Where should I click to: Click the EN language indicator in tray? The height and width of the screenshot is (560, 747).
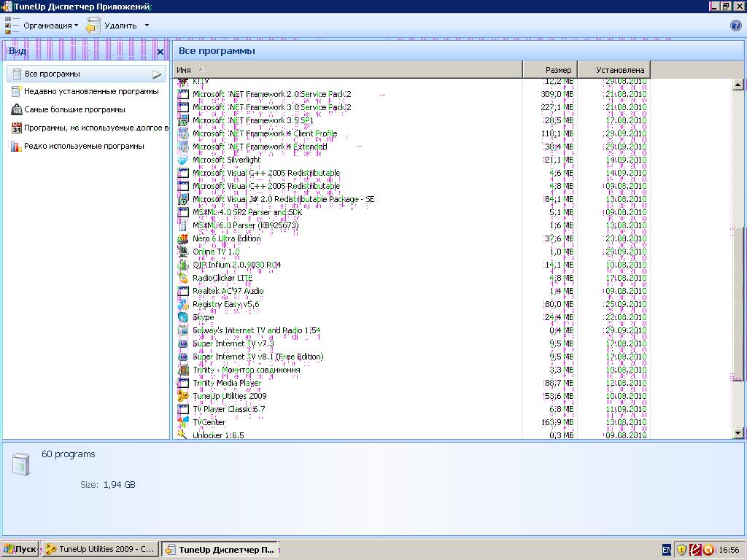[667, 550]
